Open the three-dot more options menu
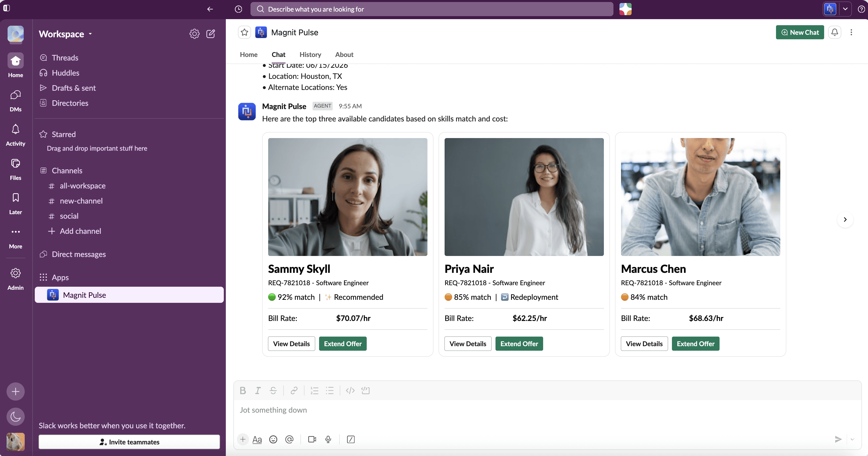The height and width of the screenshot is (456, 868). (x=851, y=32)
